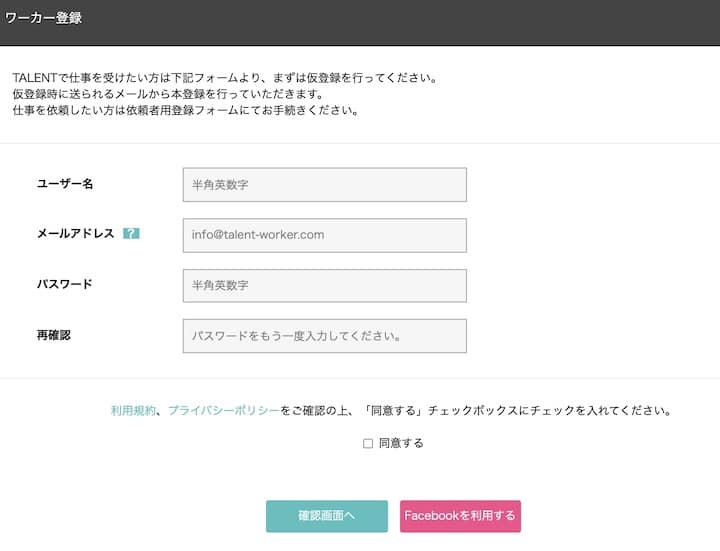This screenshot has height=551, width=720.
Task: Click the ワーカー登録 header title
Action: pos(43,18)
